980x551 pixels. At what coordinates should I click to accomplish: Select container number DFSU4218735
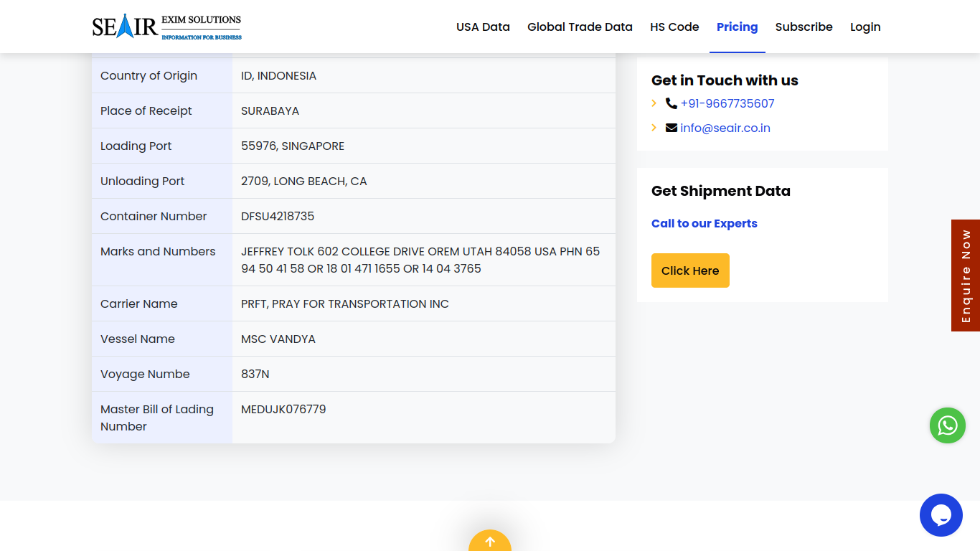tap(278, 216)
